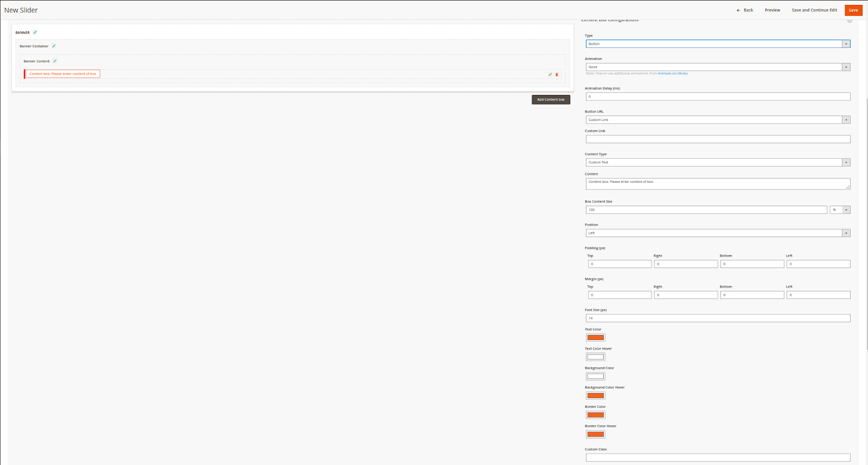Open the Button URL dropdown
Screen dimensions: 868x465
pos(718,120)
